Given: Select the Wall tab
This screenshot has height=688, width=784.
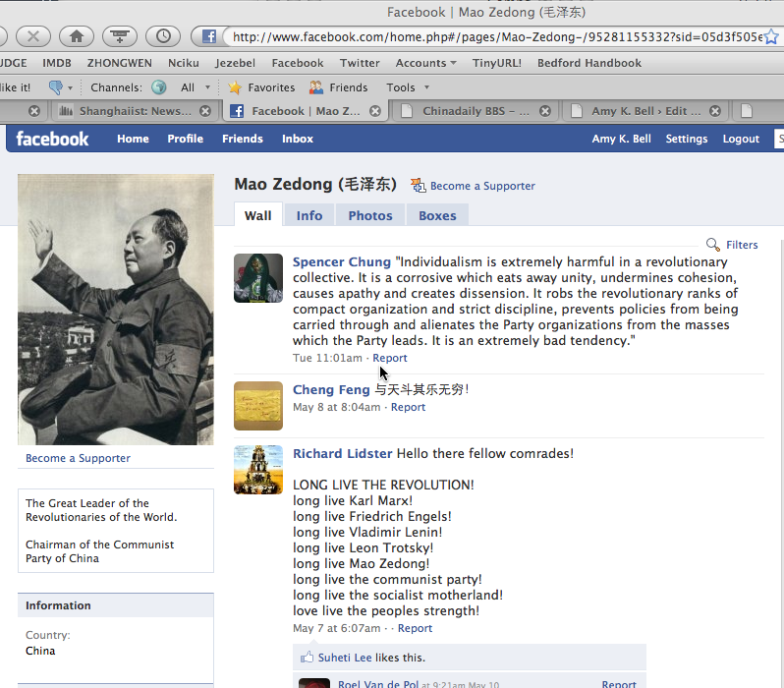Looking at the screenshot, I should point(258,215).
